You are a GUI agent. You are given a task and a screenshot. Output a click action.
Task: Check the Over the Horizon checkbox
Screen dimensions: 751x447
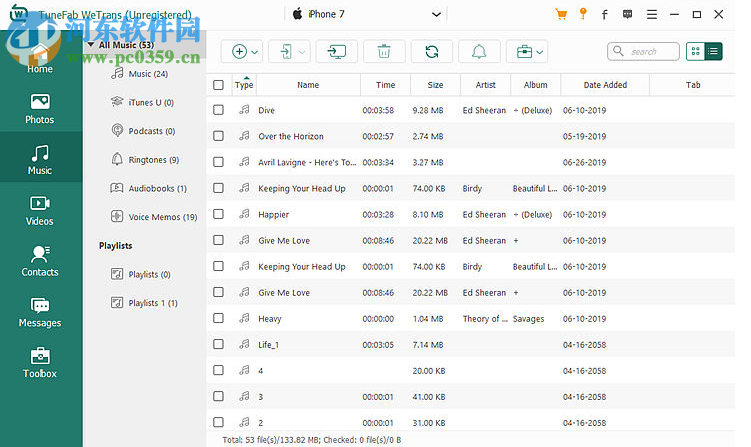coord(218,136)
